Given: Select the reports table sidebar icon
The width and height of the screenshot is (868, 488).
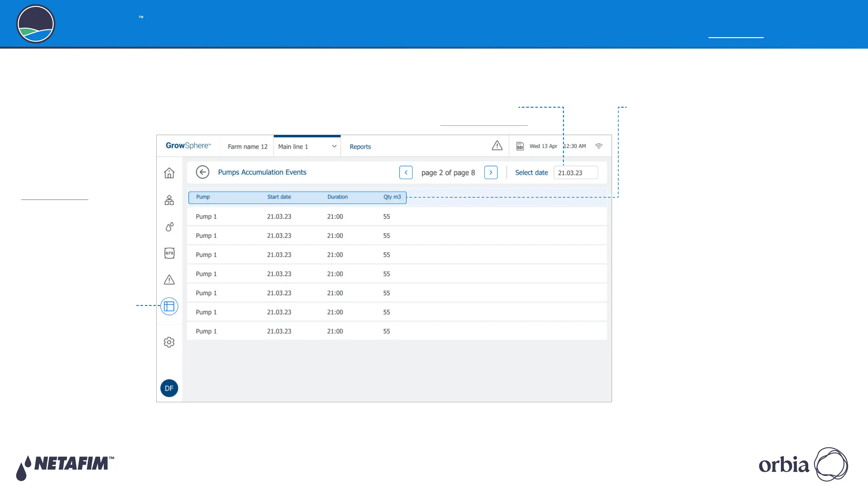Looking at the screenshot, I should pyautogui.click(x=169, y=306).
